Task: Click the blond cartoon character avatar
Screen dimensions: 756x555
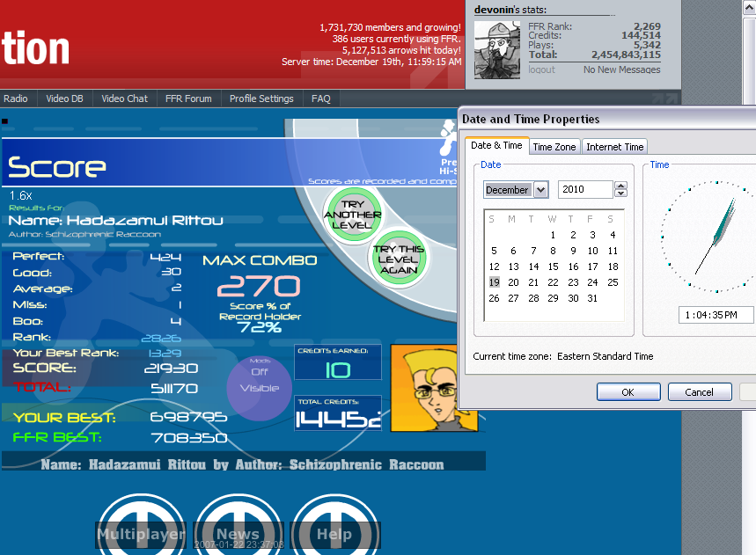Action: point(433,387)
